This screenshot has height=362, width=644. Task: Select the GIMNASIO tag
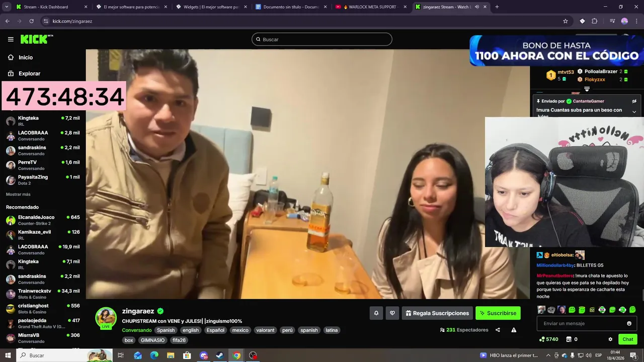click(152, 340)
